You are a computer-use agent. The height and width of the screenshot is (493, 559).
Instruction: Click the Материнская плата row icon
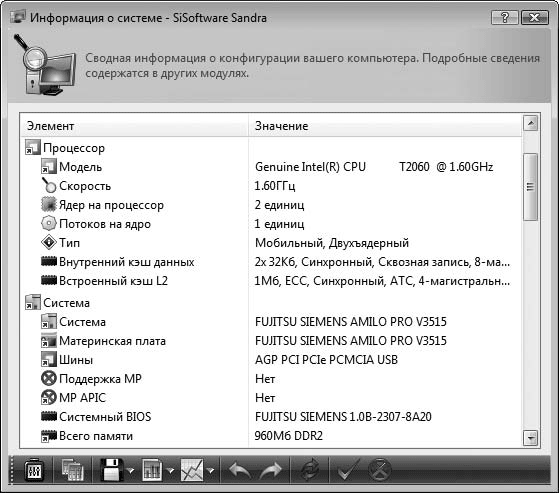click(48, 340)
